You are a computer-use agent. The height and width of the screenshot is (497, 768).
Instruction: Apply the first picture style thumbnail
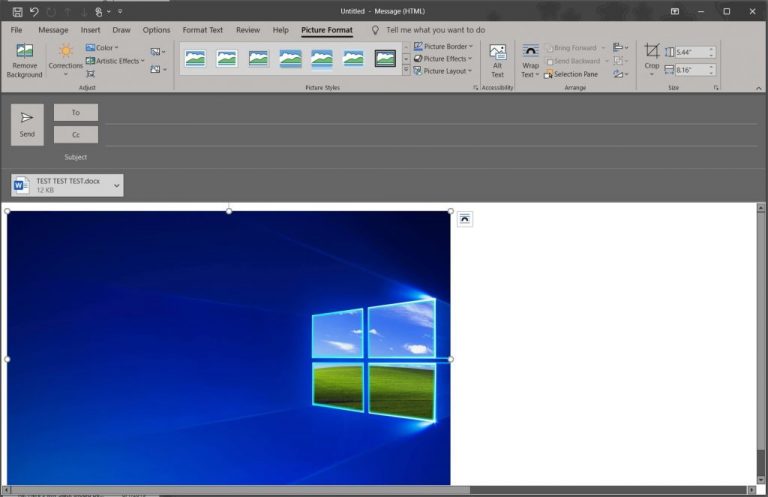(195, 59)
